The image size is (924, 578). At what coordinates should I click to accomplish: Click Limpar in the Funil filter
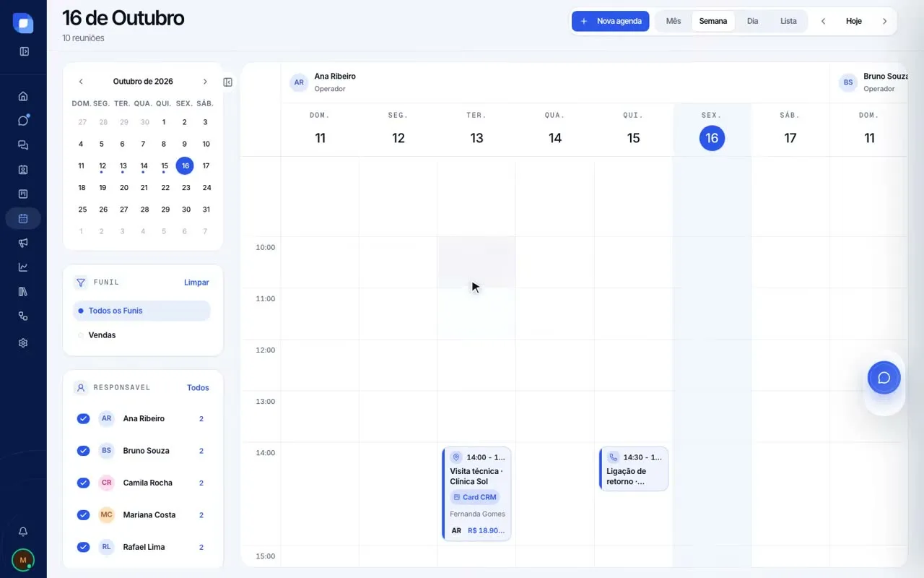(x=196, y=282)
